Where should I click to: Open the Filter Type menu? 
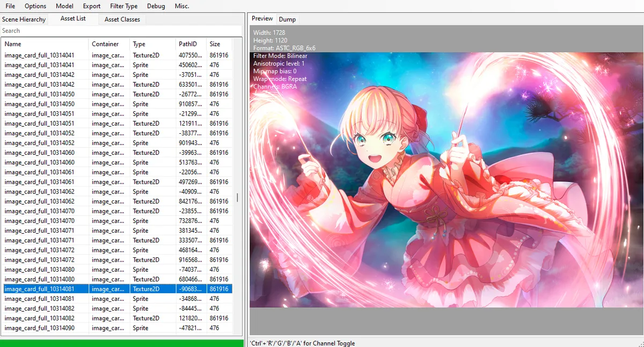[123, 6]
